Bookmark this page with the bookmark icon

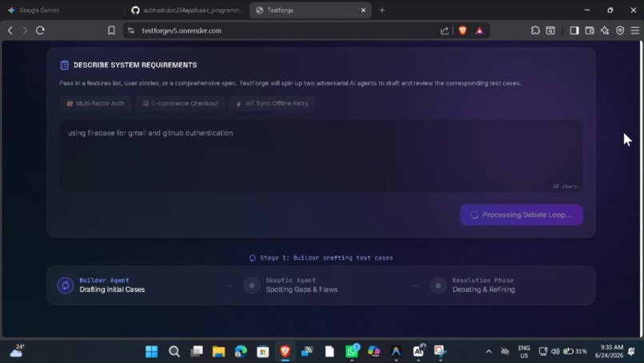(111, 30)
